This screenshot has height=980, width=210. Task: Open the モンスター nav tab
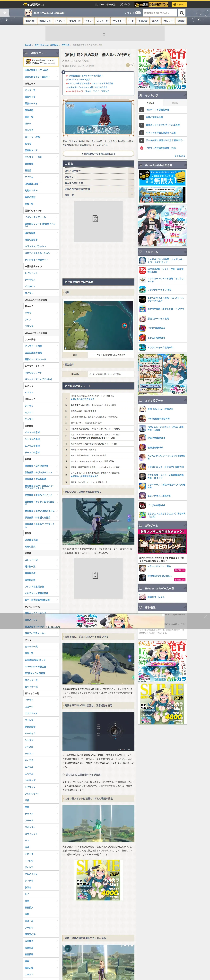click(x=118, y=21)
